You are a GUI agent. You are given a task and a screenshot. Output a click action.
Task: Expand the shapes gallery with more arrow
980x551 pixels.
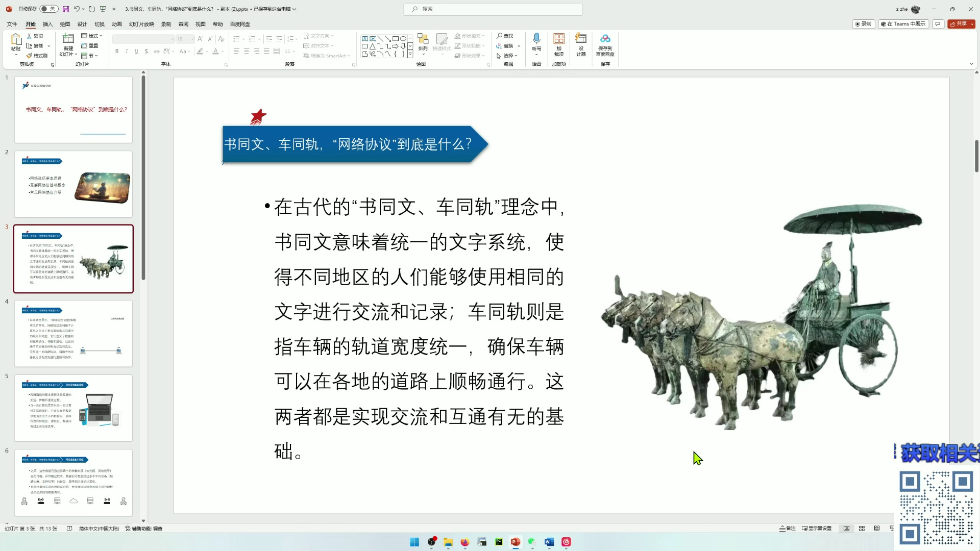click(x=410, y=54)
